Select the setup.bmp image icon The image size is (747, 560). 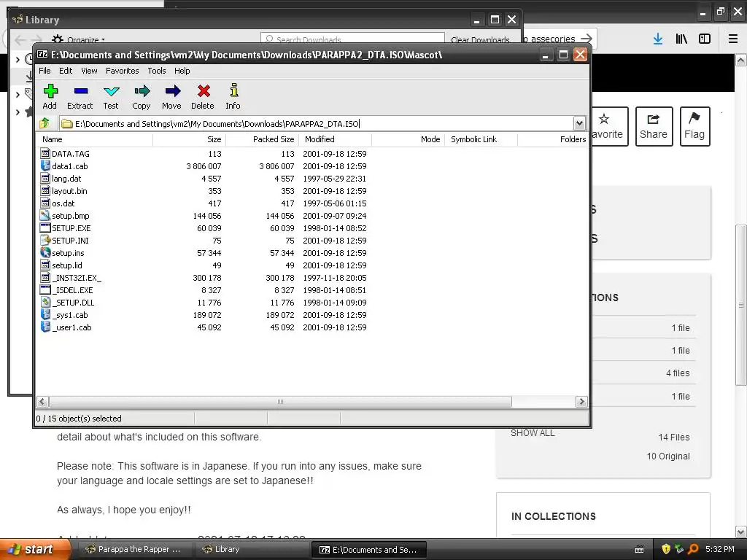pos(45,215)
